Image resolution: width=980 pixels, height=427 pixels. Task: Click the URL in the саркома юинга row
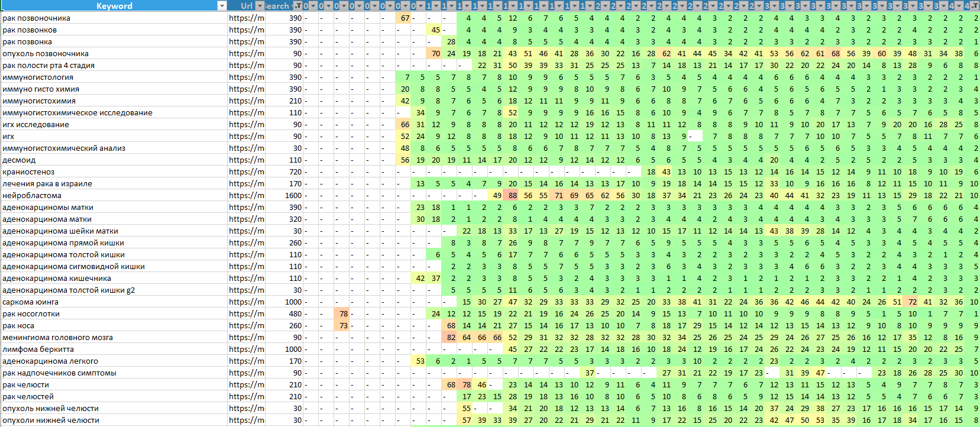pyautogui.click(x=247, y=302)
